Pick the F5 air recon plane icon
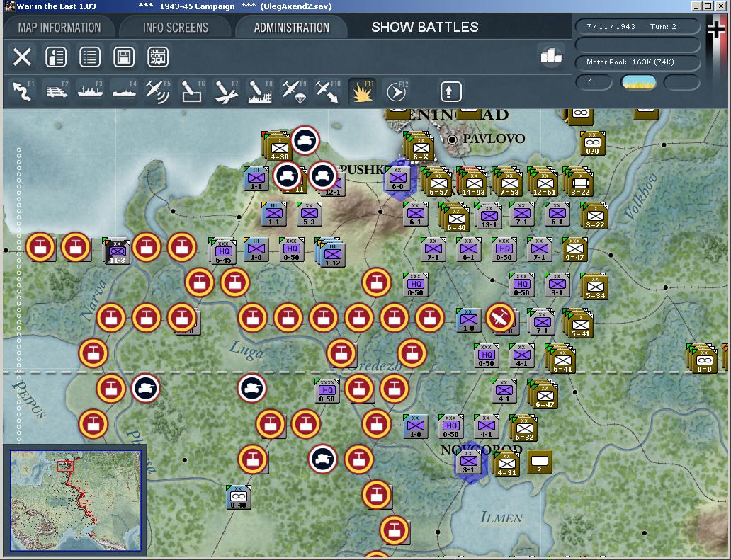This screenshot has width=731, height=560. (x=158, y=91)
